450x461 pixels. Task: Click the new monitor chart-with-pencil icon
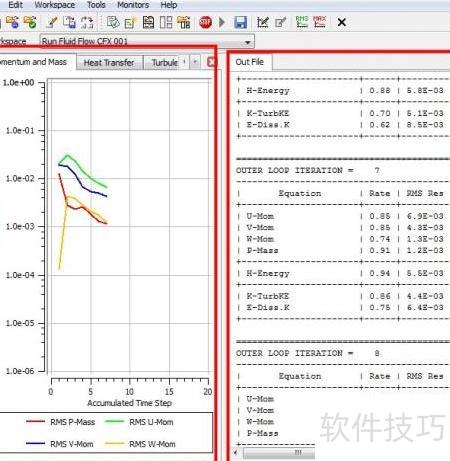click(x=263, y=22)
